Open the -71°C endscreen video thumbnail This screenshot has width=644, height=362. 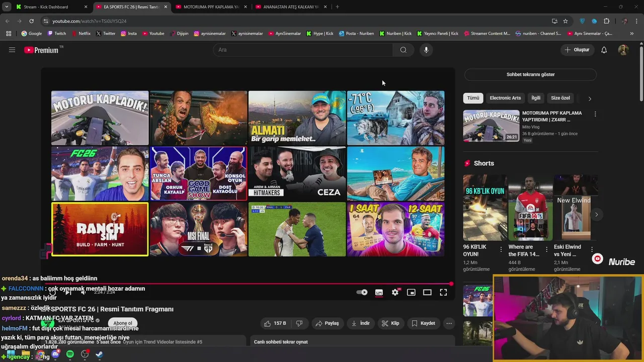tap(395, 118)
